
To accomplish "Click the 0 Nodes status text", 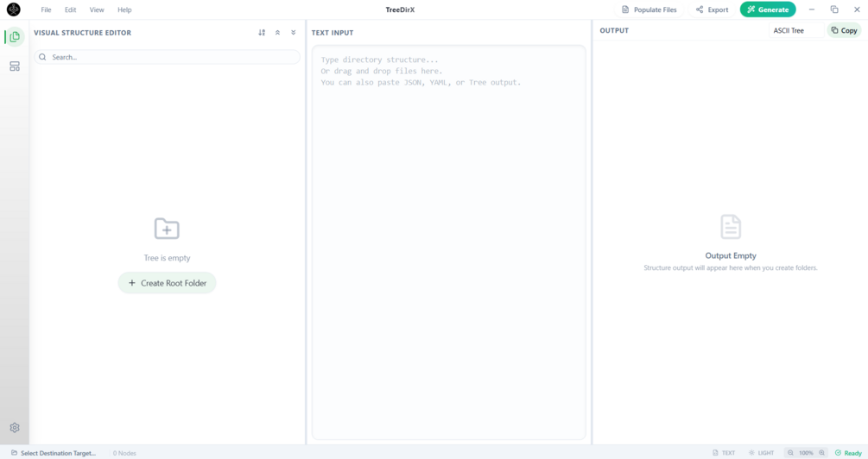I will [x=124, y=453].
